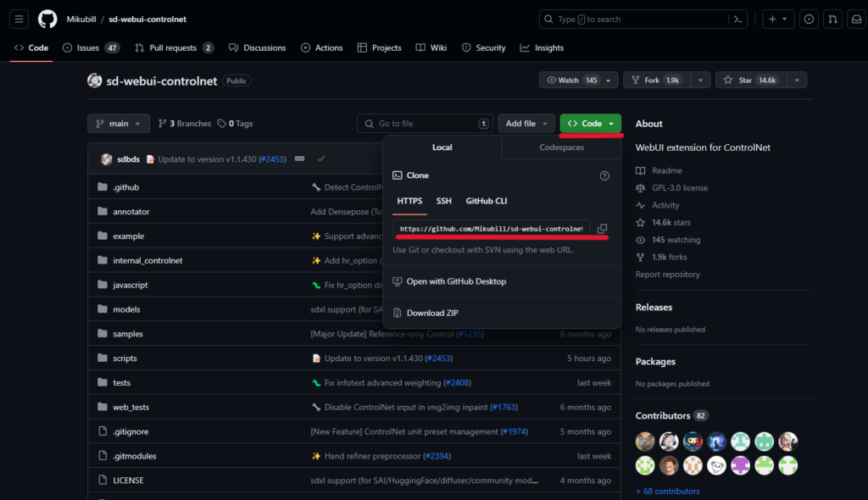Open the Pull requests tab
868x500 pixels.
pyautogui.click(x=173, y=47)
